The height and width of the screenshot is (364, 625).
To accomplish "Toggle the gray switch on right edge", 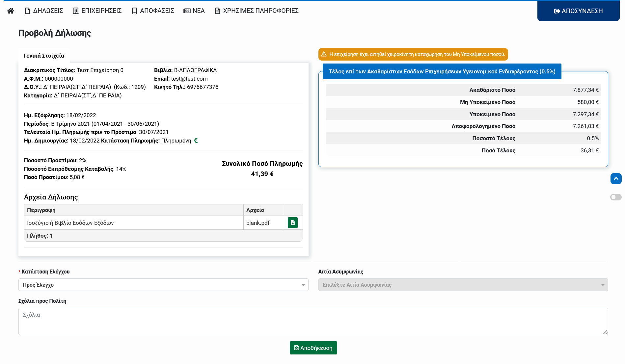I will point(616,197).
